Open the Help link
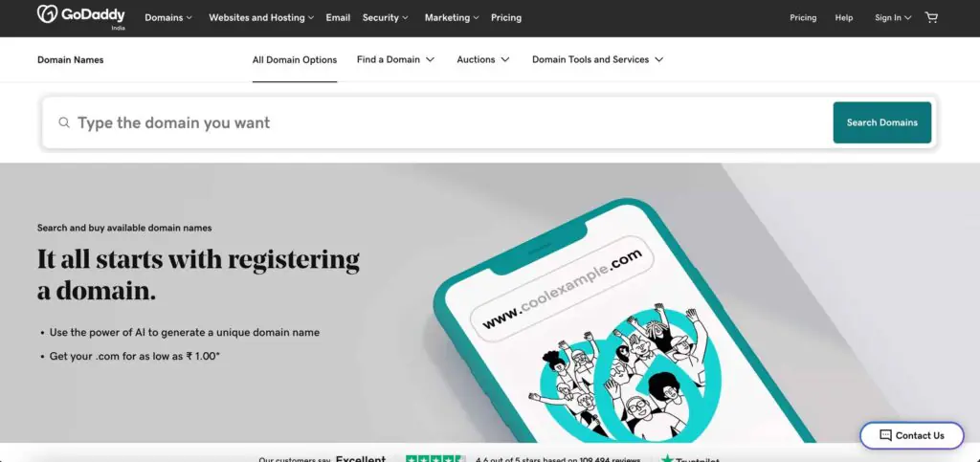This screenshot has height=462, width=980. click(844, 17)
